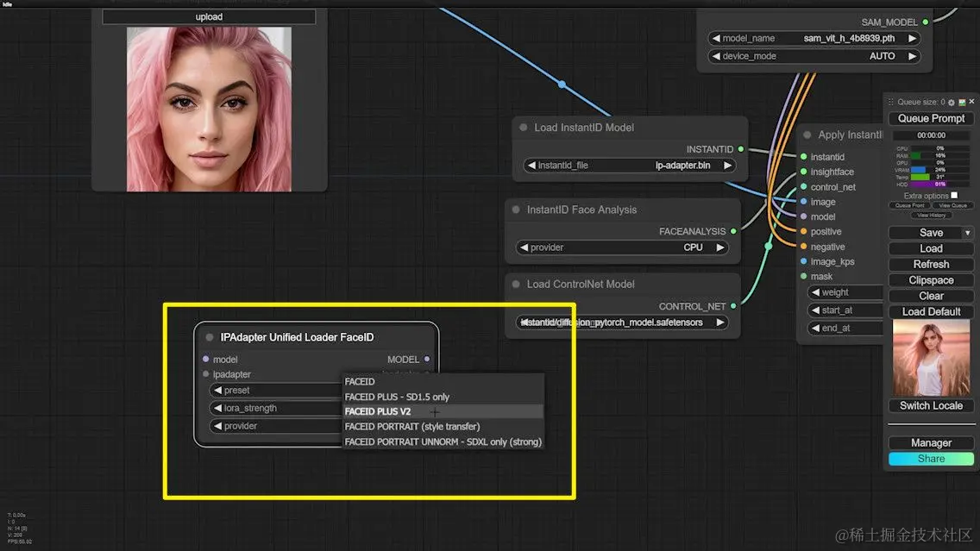The width and height of the screenshot is (980, 551).
Task: Step model_name to the previous value
Action: (x=716, y=38)
